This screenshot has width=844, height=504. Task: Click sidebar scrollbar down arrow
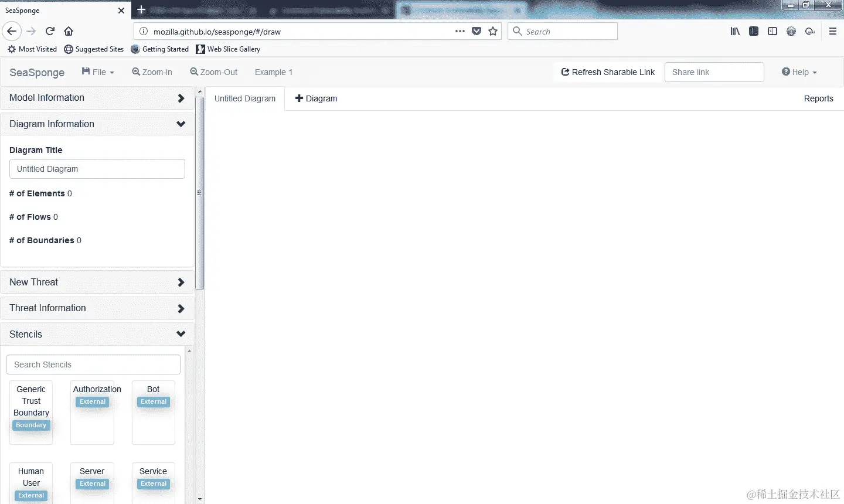point(200,499)
